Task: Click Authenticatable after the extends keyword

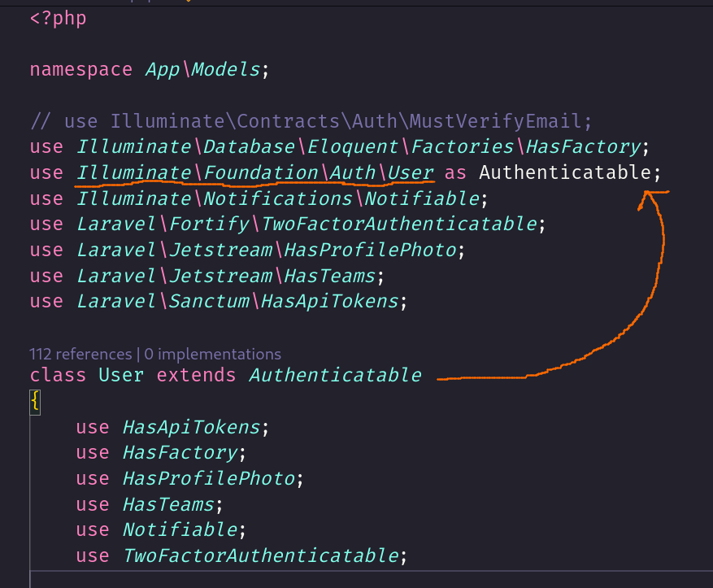Action: click(x=335, y=375)
